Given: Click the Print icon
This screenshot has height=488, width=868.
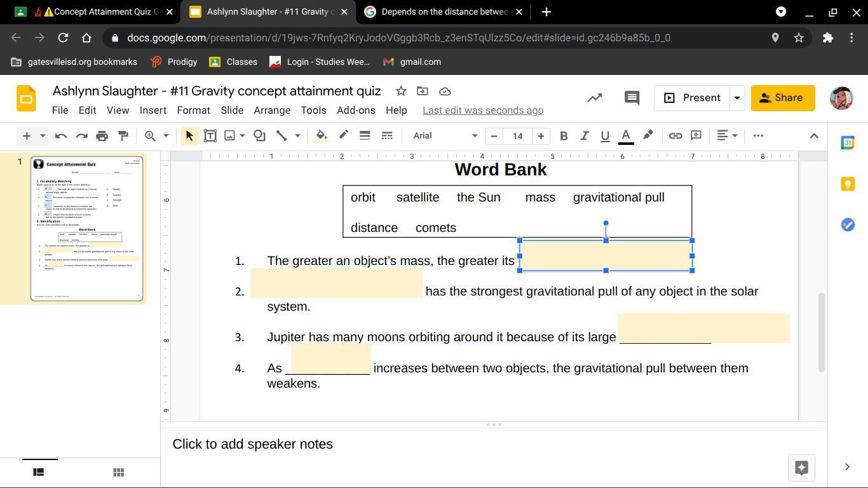Looking at the screenshot, I should [x=102, y=135].
